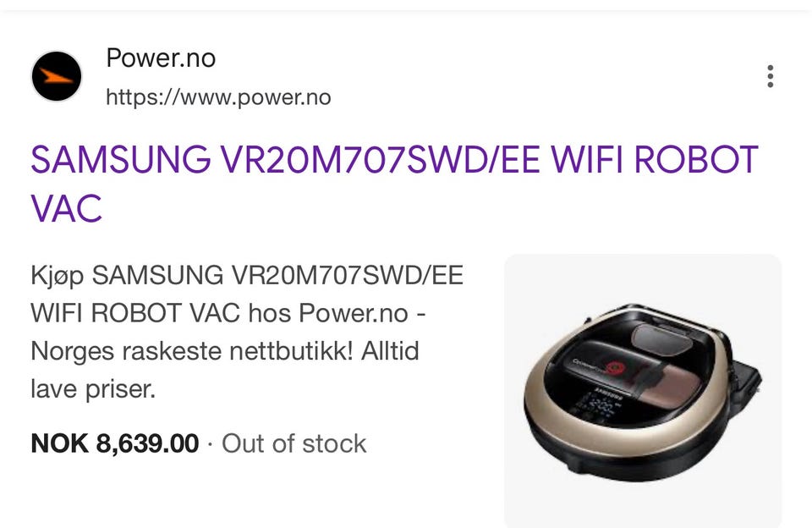Click the word Alltid in the snippet
812x528 pixels.
click(390, 351)
